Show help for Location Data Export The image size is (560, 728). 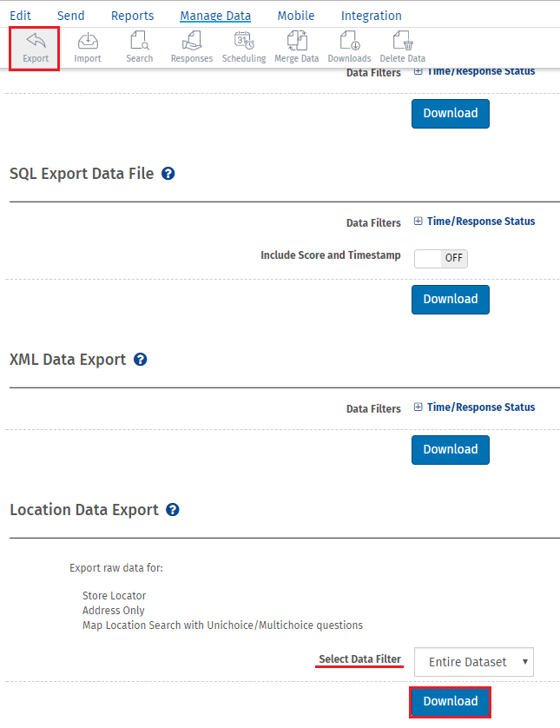tap(173, 510)
